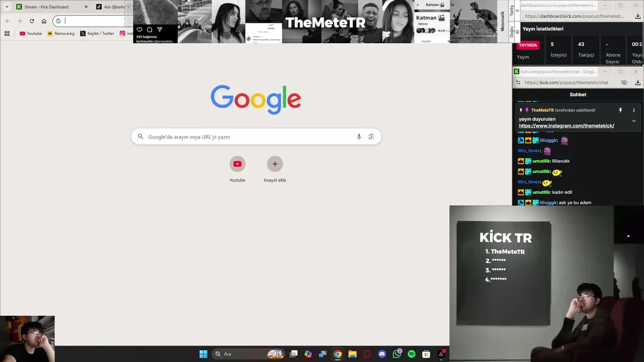The width and height of the screenshot is (644, 362).
Task: Open Opera browser from the taskbar
Action: [367, 354]
